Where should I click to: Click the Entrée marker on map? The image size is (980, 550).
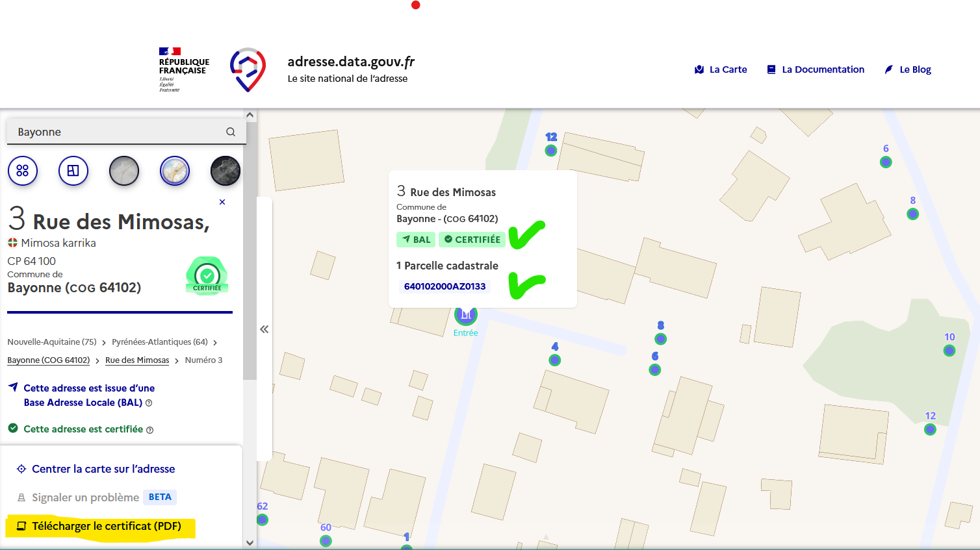(465, 316)
